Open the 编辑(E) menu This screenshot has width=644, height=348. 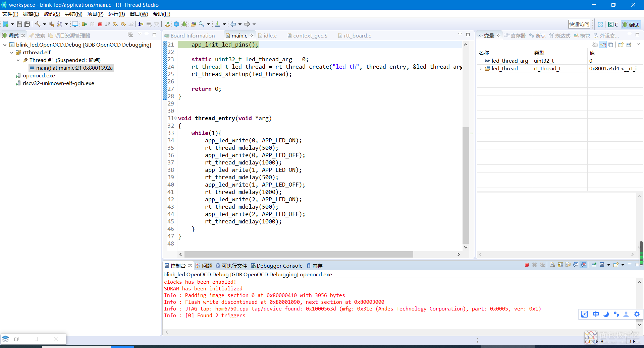click(x=31, y=14)
